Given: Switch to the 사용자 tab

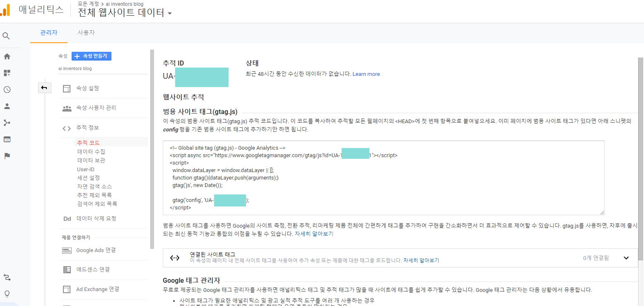Looking at the screenshot, I should [86, 33].
